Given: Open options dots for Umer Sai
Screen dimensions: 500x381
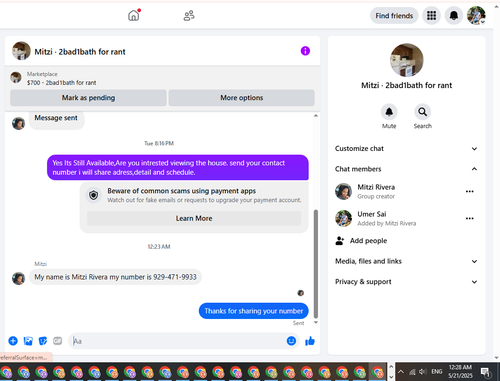Looking at the screenshot, I should click(469, 218).
